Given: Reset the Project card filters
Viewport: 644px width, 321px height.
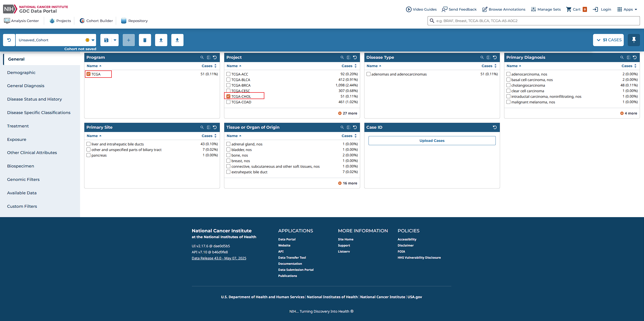Looking at the screenshot, I should tap(355, 57).
